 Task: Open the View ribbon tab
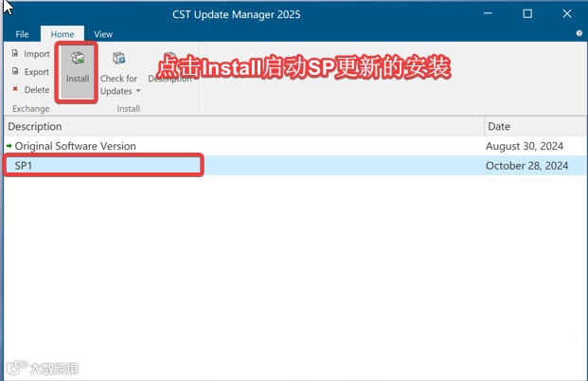click(x=103, y=34)
